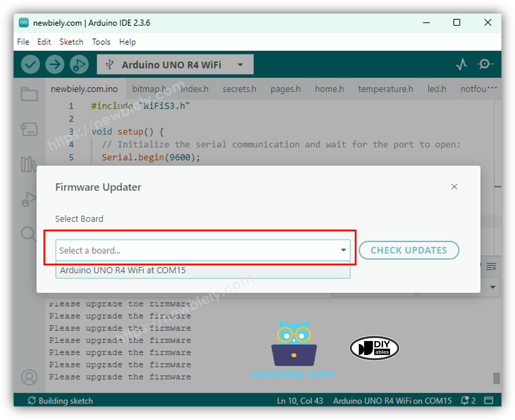Verify the sketch with the checkmark icon
The width and height of the screenshot is (515, 420).
click(x=31, y=64)
